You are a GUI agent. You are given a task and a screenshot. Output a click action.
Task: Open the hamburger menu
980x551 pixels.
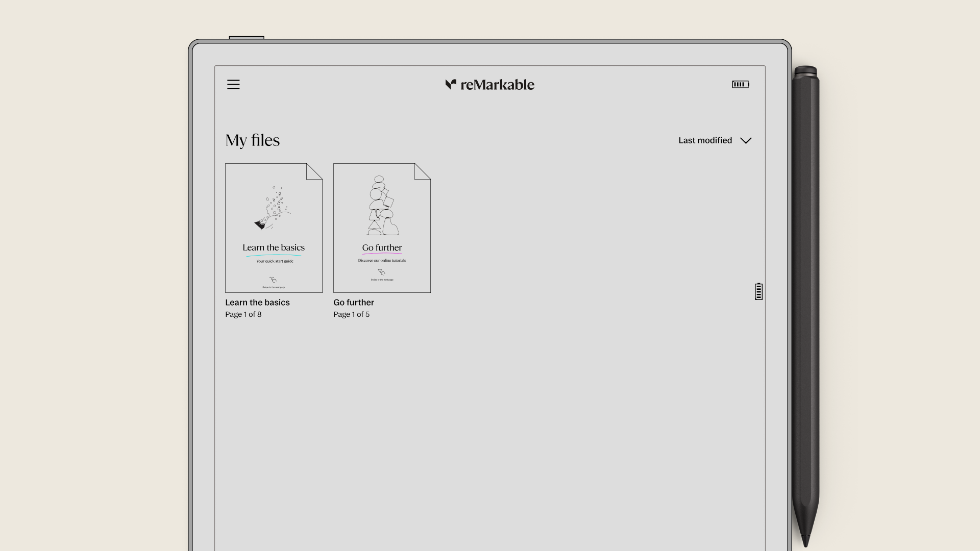pos(233,85)
